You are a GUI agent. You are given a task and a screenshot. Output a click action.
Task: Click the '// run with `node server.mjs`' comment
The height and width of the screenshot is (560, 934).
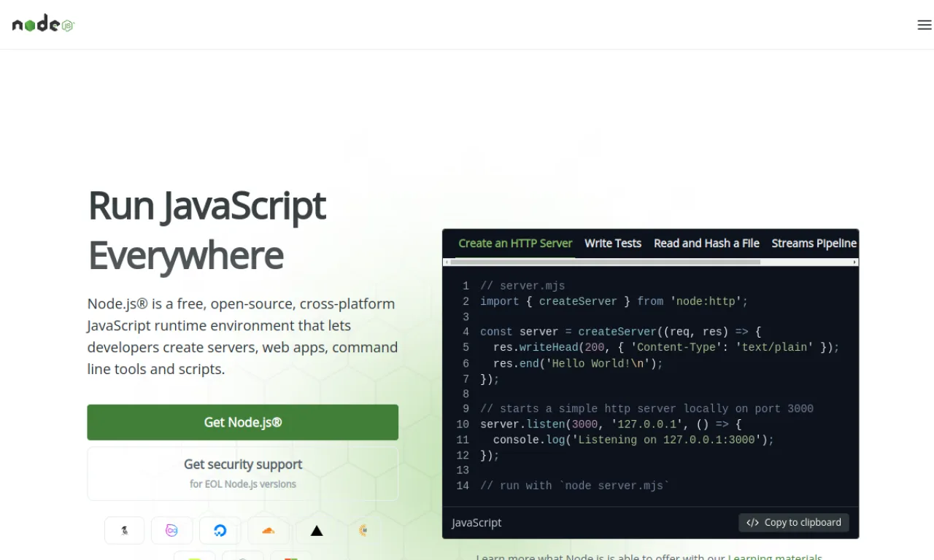[x=574, y=485]
